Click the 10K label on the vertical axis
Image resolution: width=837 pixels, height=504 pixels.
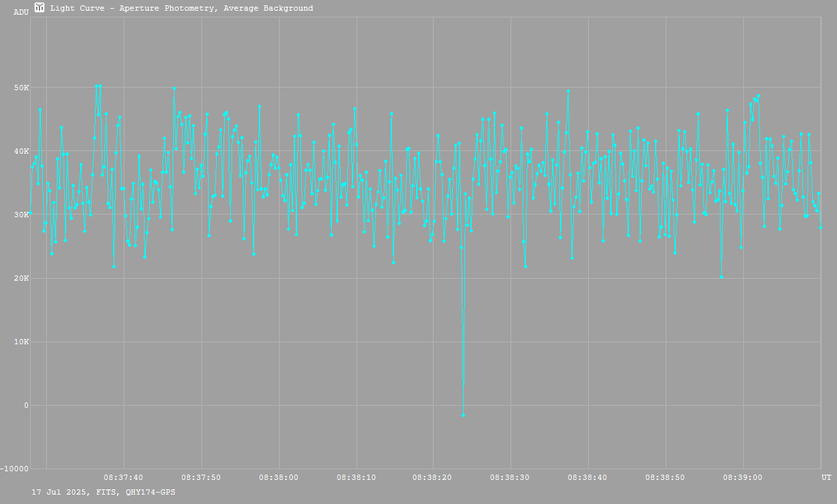pyautogui.click(x=22, y=342)
